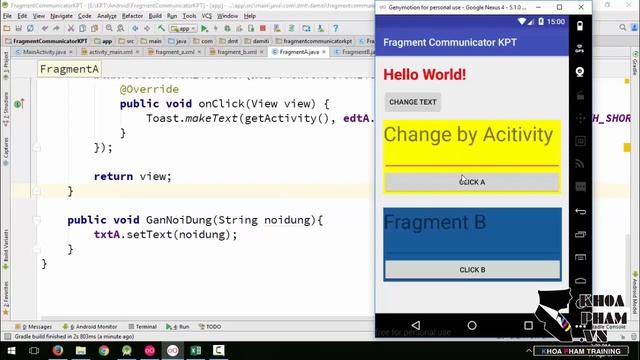
Task: Collapse the GanNoiDung method fold marker
Action: coord(37,220)
